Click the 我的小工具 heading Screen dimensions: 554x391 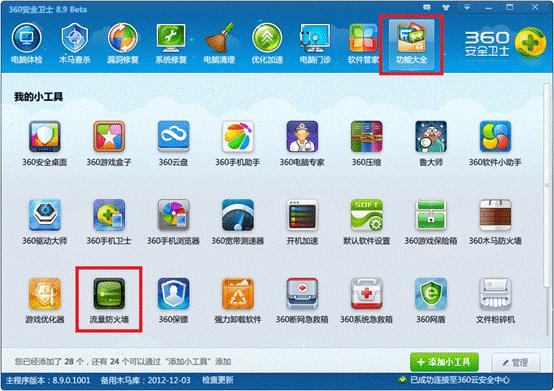tap(39, 96)
